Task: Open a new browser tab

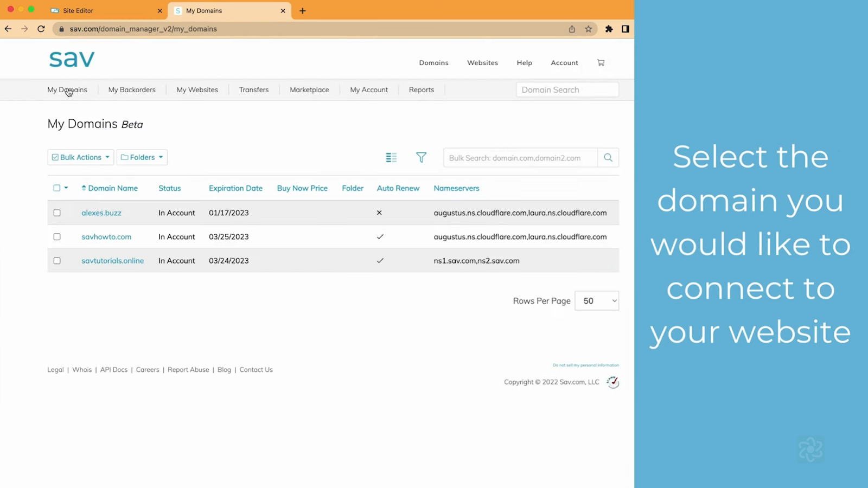Action: [x=303, y=11]
